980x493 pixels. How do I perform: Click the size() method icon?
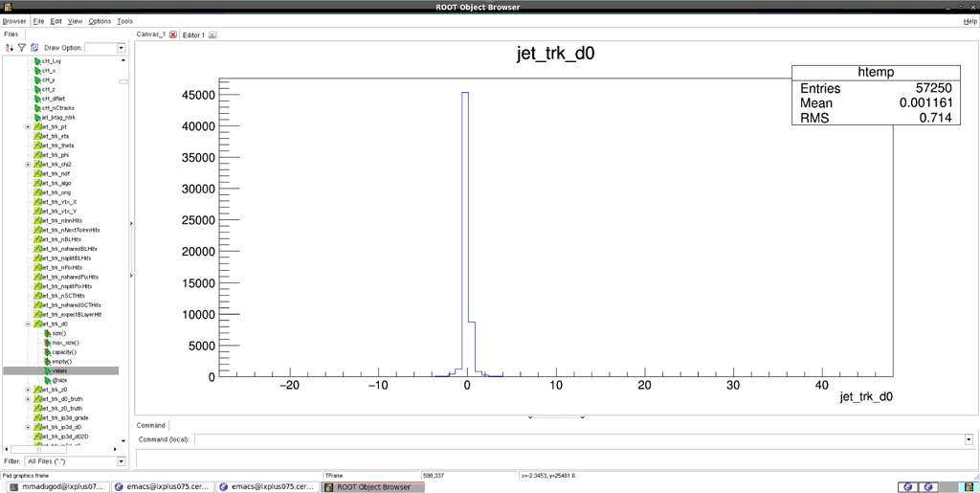pos(48,334)
